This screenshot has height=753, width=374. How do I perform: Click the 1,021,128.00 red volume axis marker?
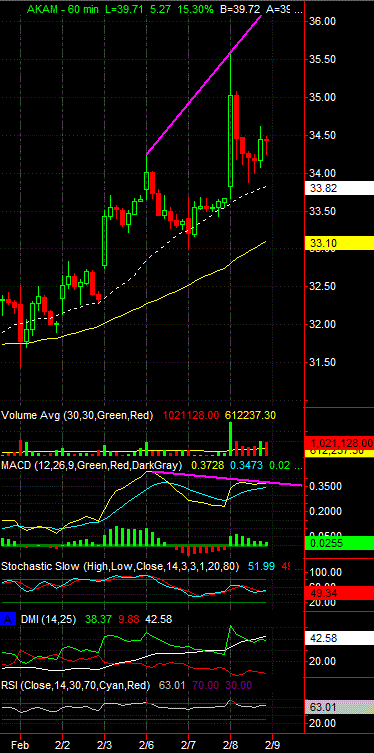click(339, 443)
